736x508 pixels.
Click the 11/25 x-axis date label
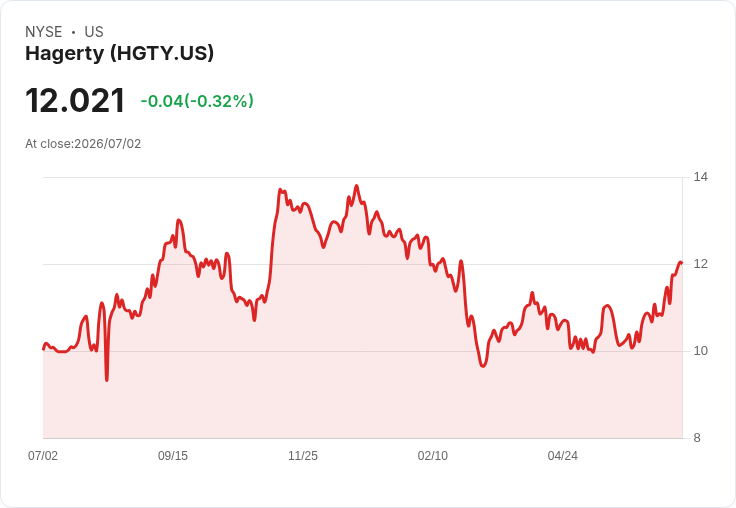tap(303, 455)
